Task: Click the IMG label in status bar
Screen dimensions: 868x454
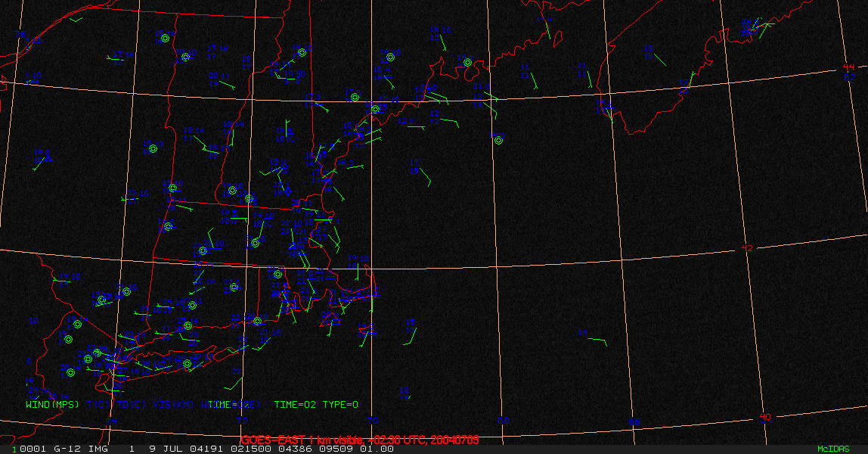Action: click(x=98, y=449)
